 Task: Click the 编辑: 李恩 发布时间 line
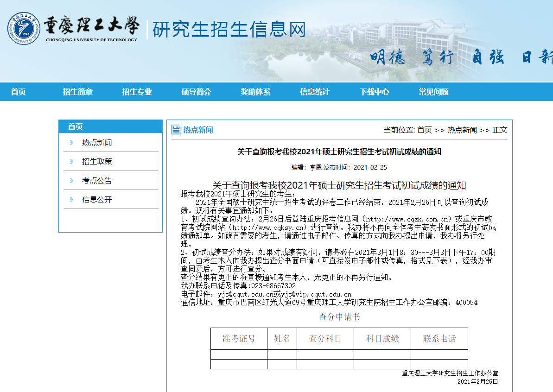point(339,167)
